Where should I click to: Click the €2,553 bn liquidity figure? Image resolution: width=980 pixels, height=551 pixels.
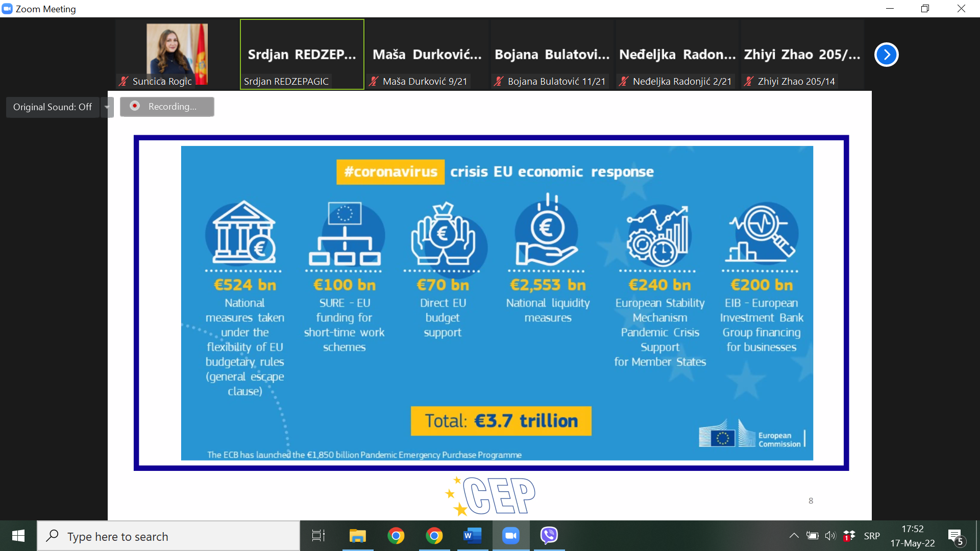[548, 285]
